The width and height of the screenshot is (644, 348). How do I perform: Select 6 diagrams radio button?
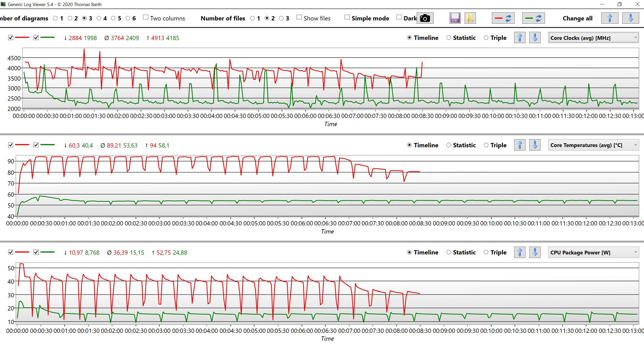(128, 18)
